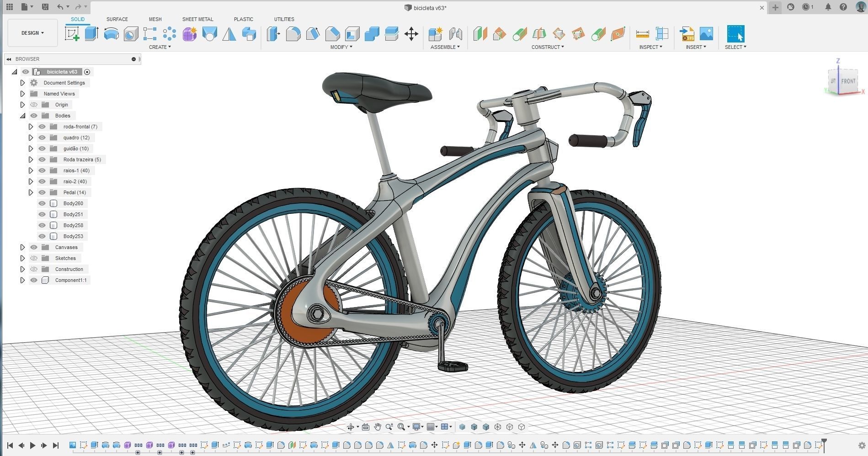Screen dimensions: 868x456
Task: Expand the Construction folder
Action: coord(22,269)
